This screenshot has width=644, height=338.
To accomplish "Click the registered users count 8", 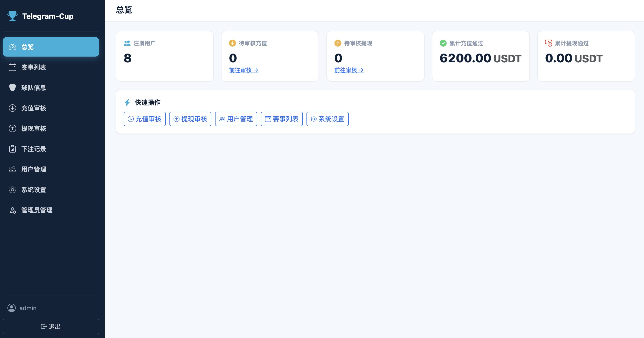I will [128, 58].
